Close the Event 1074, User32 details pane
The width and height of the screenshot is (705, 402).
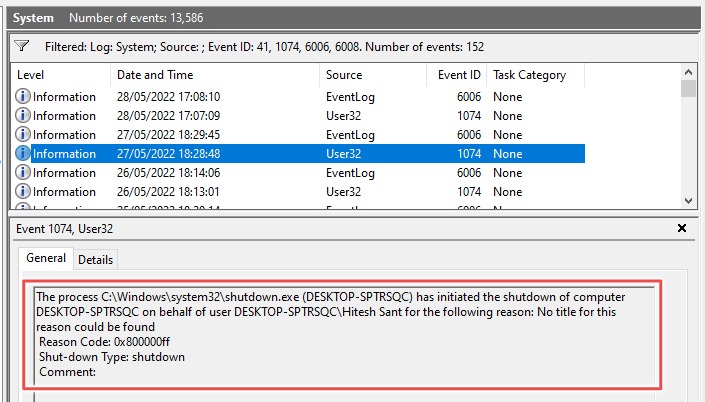click(x=682, y=229)
